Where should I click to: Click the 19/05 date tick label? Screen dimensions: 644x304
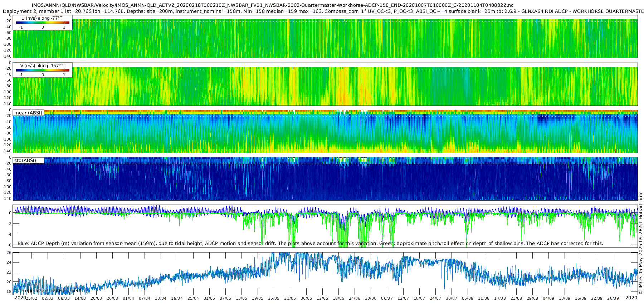258,298
